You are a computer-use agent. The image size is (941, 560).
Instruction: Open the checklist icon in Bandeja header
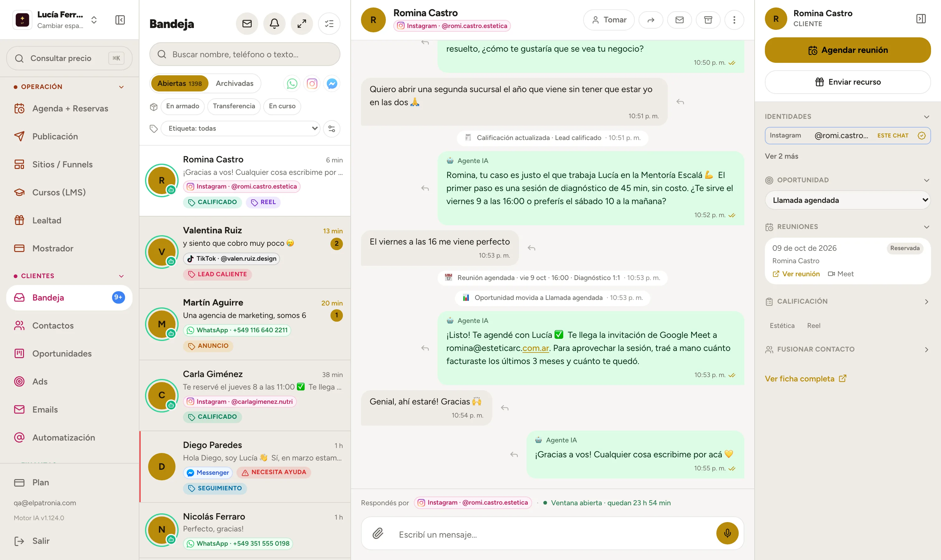point(329,24)
